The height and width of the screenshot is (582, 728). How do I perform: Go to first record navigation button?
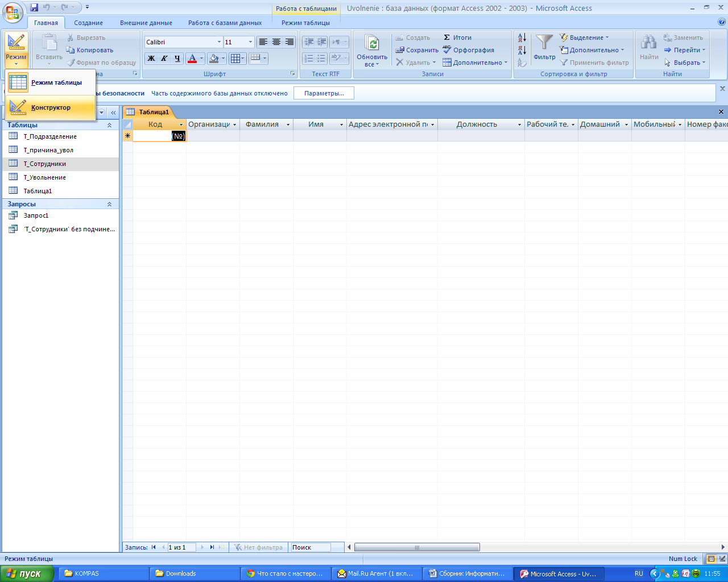click(154, 547)
